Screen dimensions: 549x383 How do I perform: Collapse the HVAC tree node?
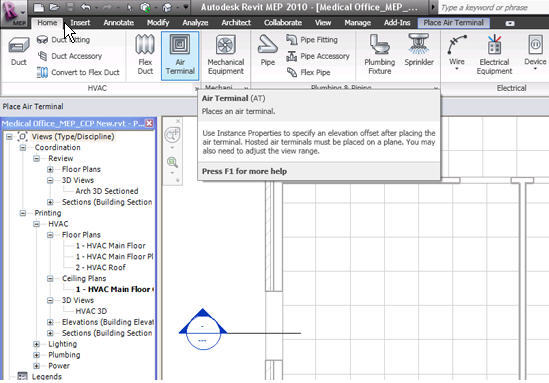(x=37, y=224)
